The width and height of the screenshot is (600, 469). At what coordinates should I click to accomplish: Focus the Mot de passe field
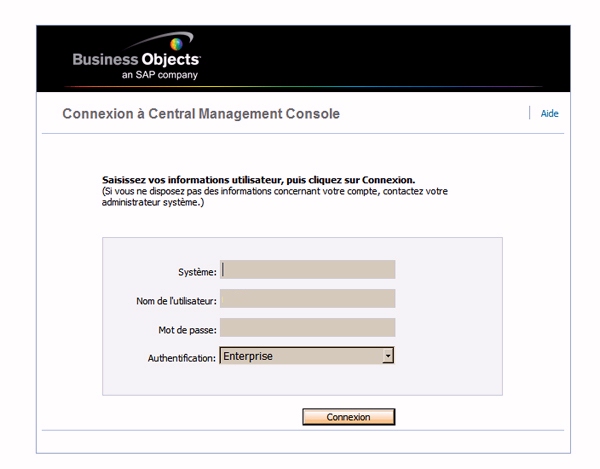point(308,327)
